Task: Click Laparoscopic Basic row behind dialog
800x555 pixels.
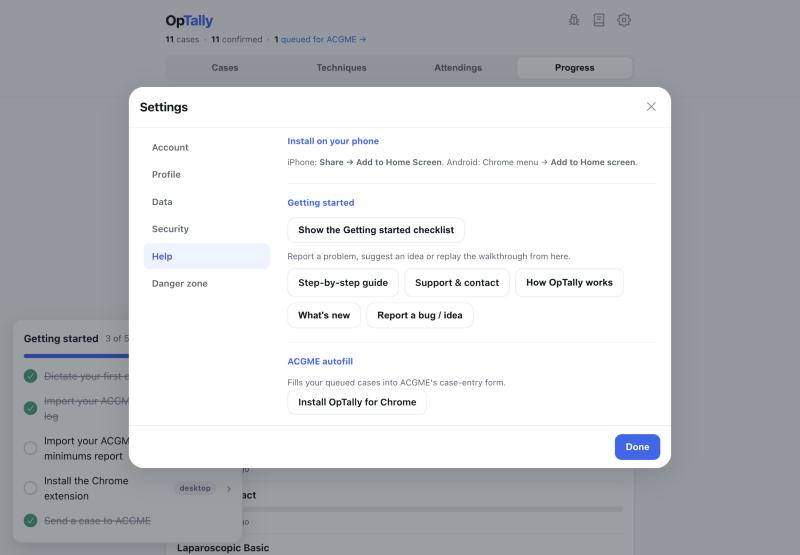Action: click(x=223, y=547)
